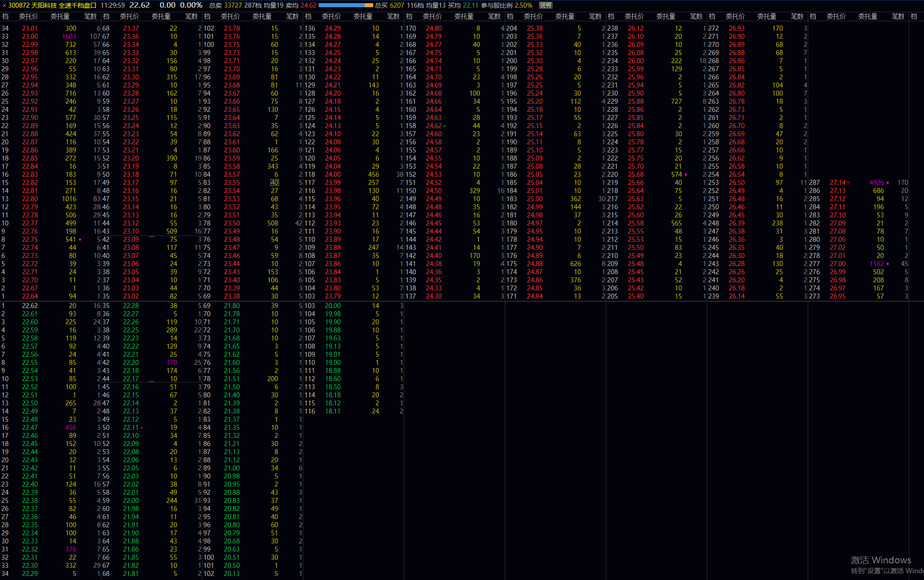Select the boxed volume cell 40 at 23.55
The width and height of the screenshot is (924, 580).
click(274, 183)
